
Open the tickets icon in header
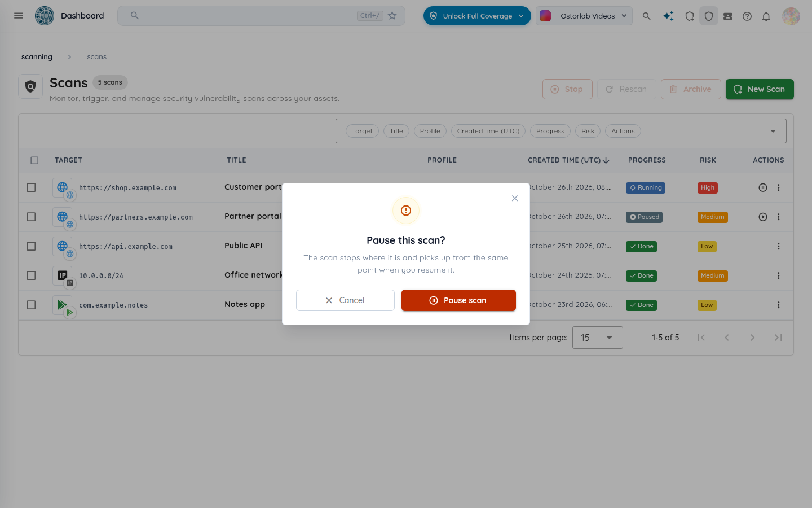(728, 16)
